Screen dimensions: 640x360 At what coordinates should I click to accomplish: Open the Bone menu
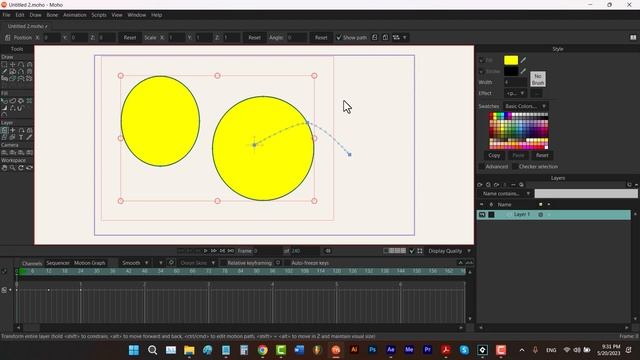pos(52,15)
